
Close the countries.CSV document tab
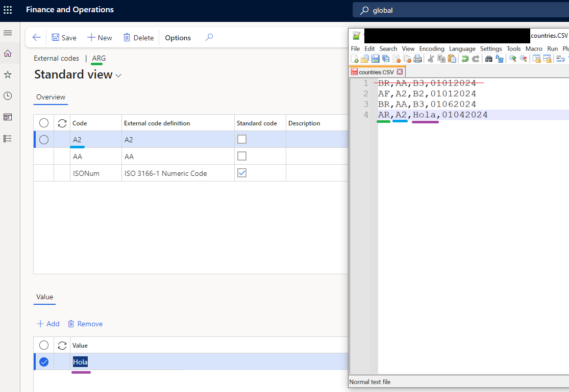point(400,71)
